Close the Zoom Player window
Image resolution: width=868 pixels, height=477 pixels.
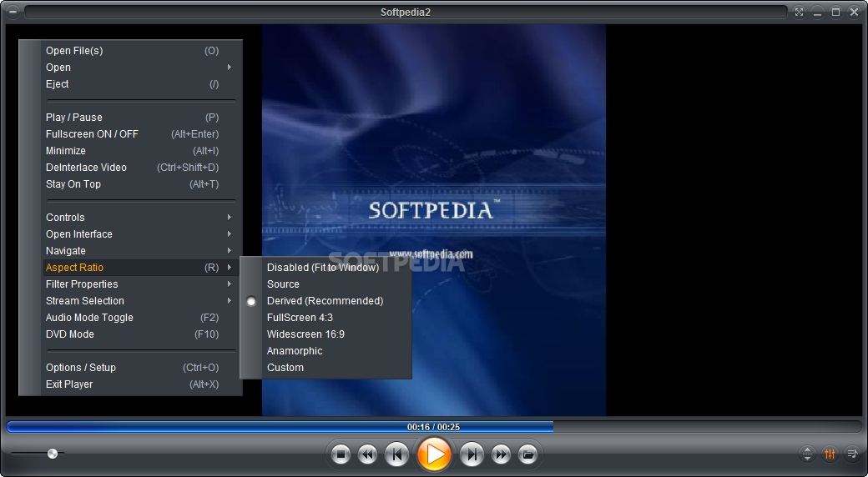pyautogui.click(x=854, y=13)
